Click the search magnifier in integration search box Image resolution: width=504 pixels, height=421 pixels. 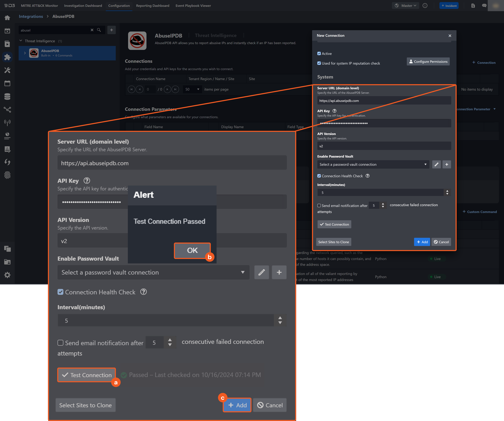click(x=99, y=30)
